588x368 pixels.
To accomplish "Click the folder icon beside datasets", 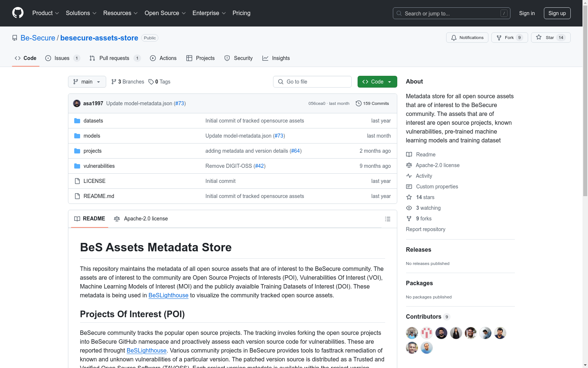I will [77, 121].
